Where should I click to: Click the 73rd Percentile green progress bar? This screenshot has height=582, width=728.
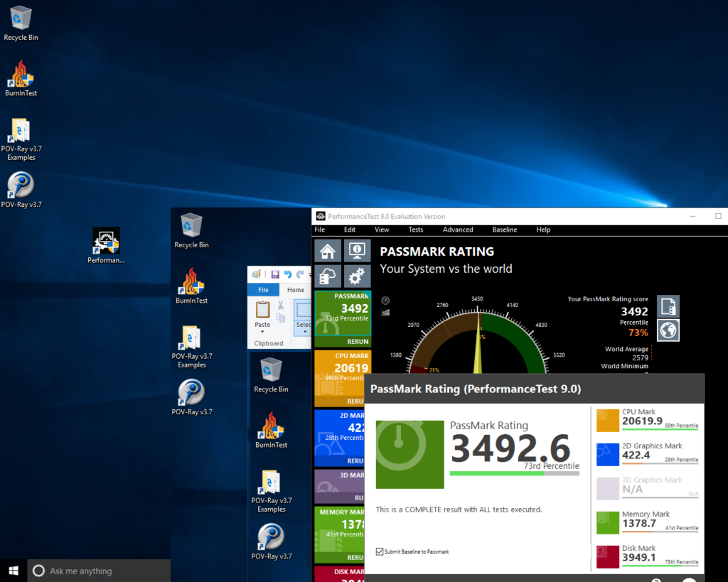(515, 473)
